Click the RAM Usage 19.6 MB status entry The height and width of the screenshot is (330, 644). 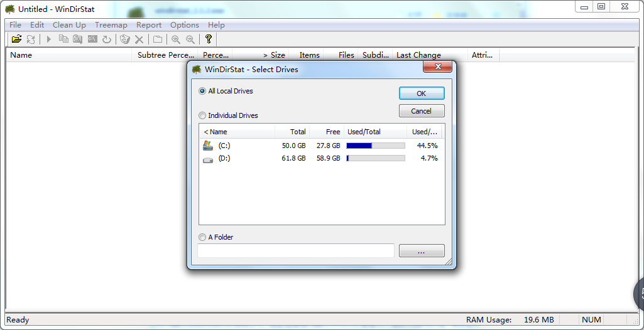(x=510, y=320)
